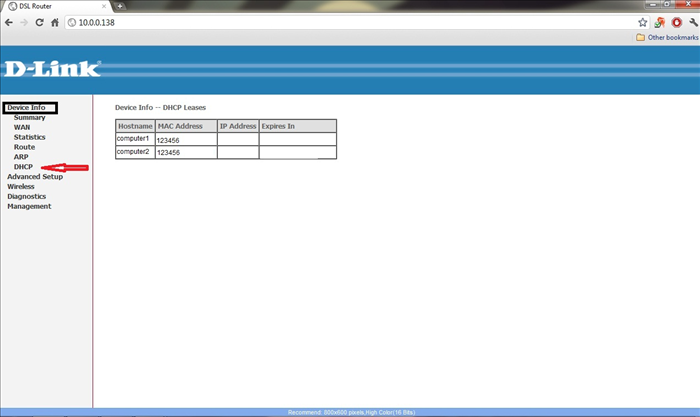Bookmark this page with the star icon
Image resolution: width=700 pixels, height=417 pixels.
coord(643,22)
